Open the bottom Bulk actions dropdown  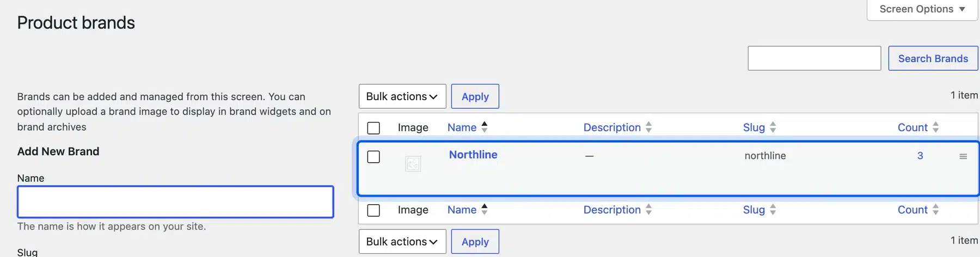[402, 242]
